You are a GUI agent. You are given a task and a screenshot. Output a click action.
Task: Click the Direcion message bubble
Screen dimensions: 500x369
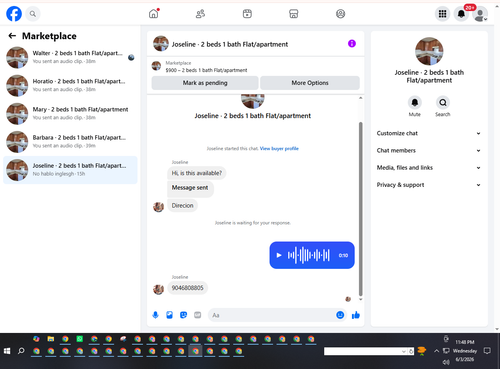point(182,206)
